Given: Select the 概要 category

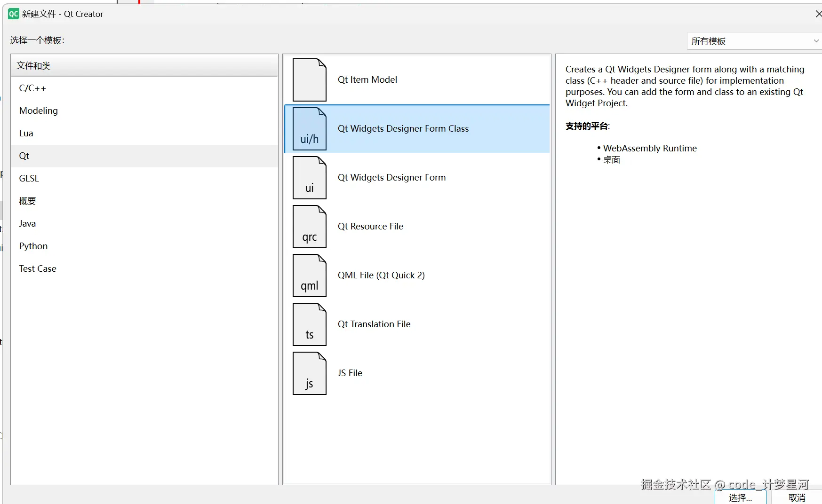Looking at the screenshot, I should 144,201.
